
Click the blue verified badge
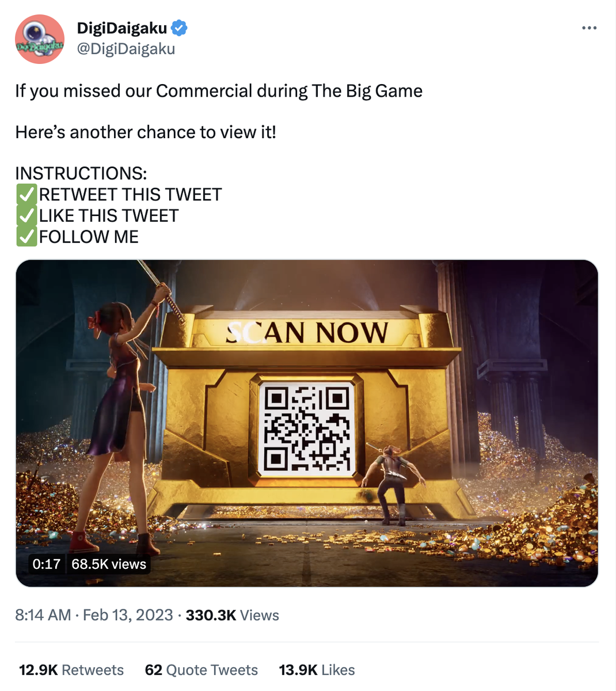pos(179,28)
